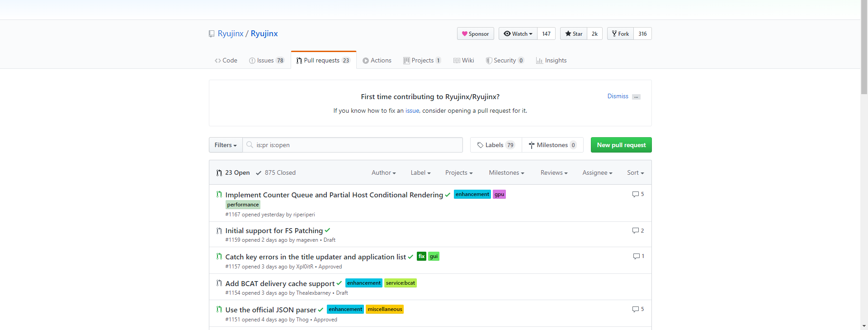868x330 pixels.
Task: Open 'Implement Counter Queue and Partial Host Conditional Rendering'
Action: tap(334, 195)
